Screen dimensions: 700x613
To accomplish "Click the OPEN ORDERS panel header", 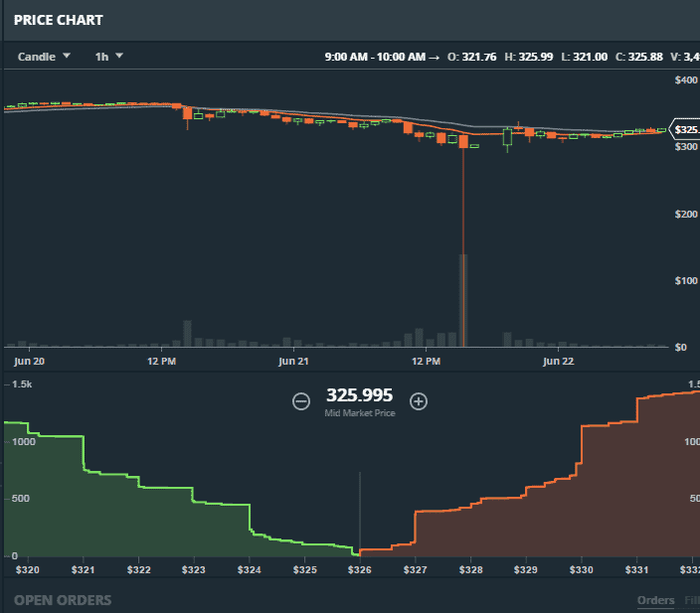I will [63, 600].
